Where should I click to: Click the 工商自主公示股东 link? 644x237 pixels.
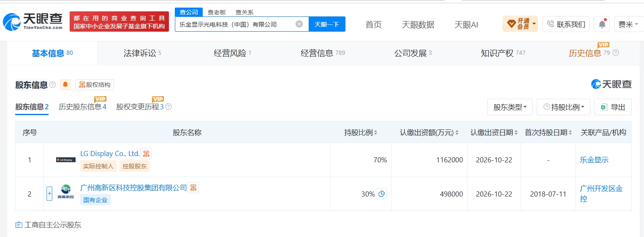click(53, 225)
